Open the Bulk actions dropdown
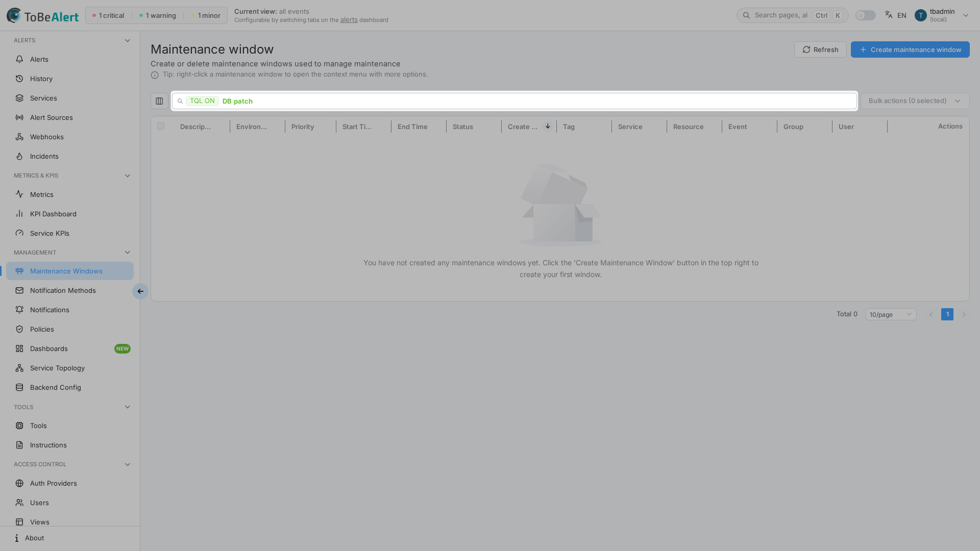Image resolution: width=980 pixels, height=551 pixels. pos(915,101)
